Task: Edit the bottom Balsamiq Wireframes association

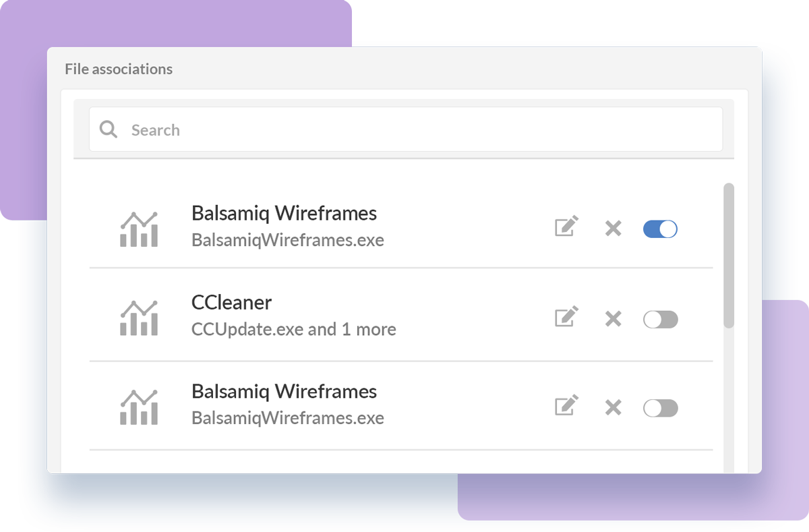Action: pyautogui.click(x=566, y=406)
